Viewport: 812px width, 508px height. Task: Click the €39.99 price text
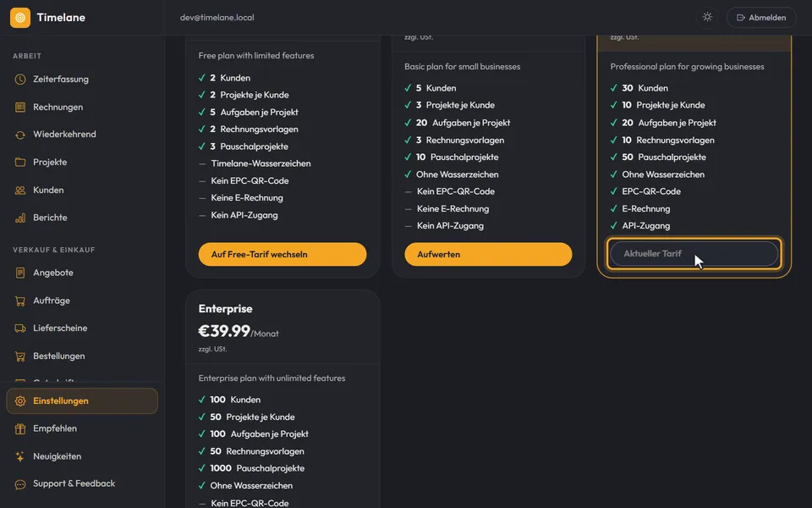point(224,331)
